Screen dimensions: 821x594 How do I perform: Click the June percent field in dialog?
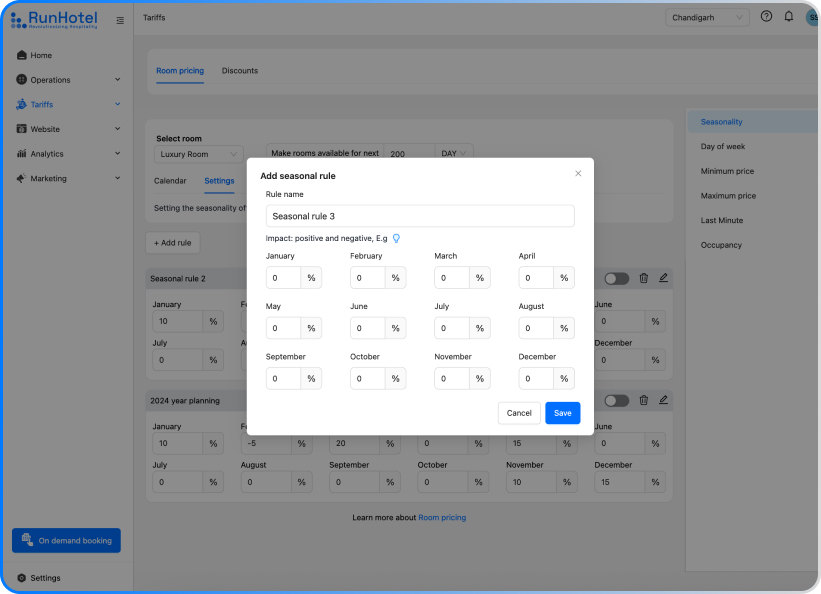(368, 328)
